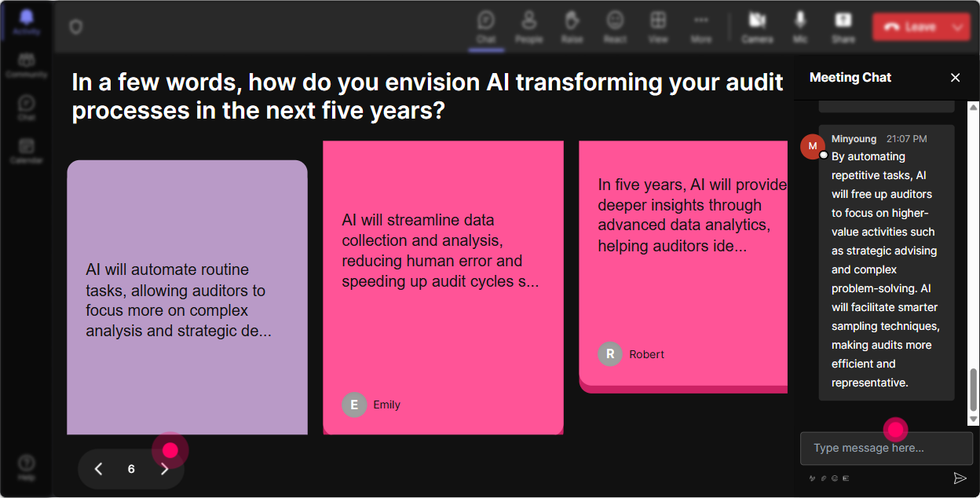Open the Activity feed in the sidebar

click(27, 21)
